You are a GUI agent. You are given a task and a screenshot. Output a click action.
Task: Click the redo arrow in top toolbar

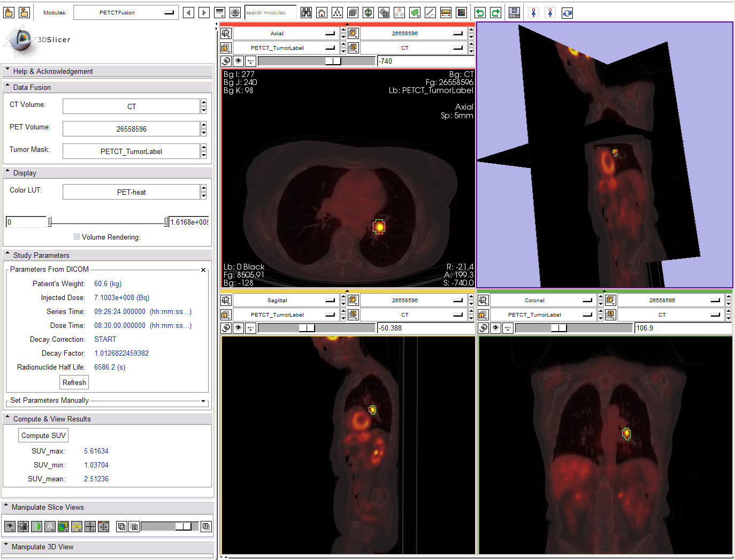coord(495,13)
